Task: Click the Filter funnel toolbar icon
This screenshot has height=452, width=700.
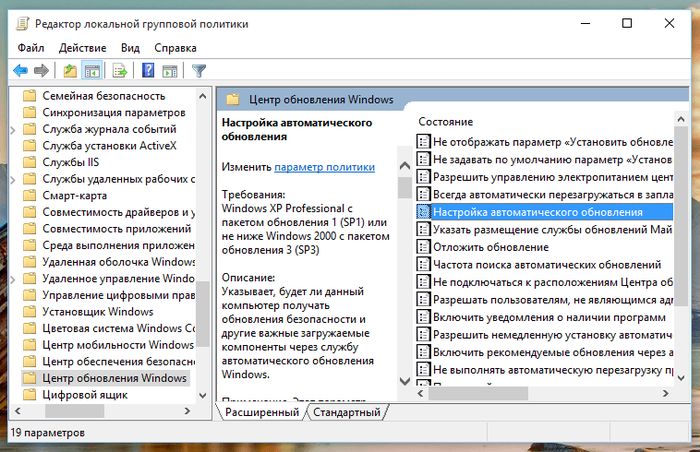Action: (199, 71)
